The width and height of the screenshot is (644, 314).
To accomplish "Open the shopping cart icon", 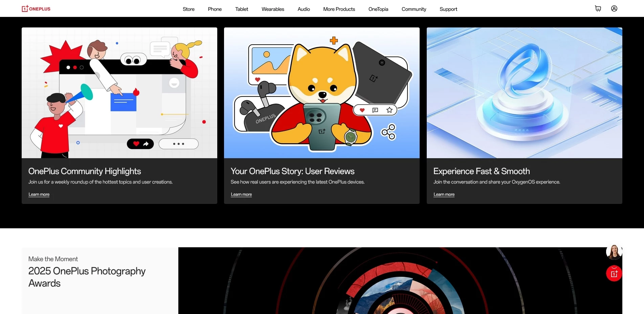I will click(x=598, y=9).
